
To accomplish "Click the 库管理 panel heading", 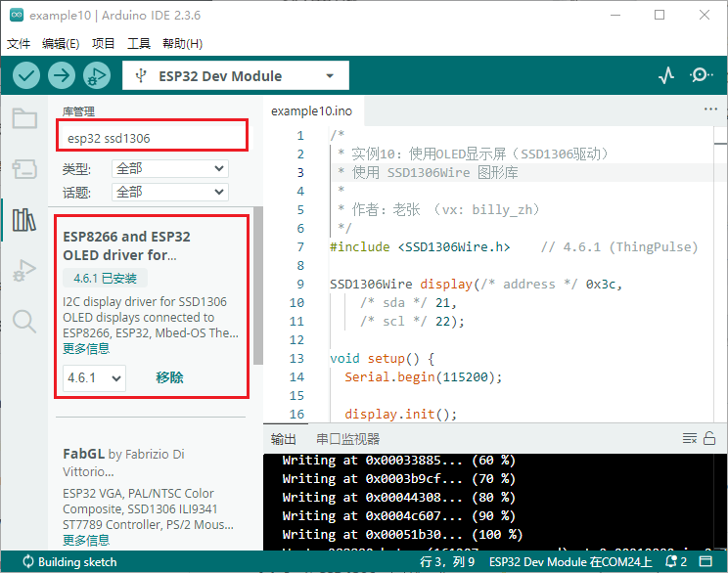I will [78, 111].
